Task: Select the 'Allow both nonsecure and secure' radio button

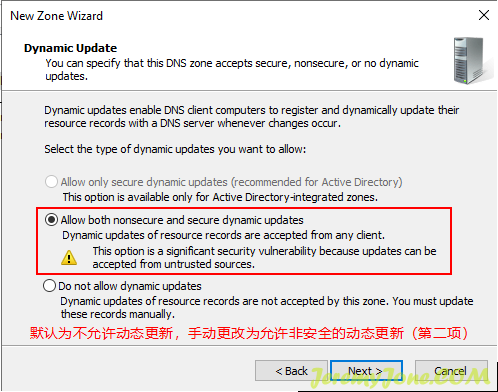Action: coord(51,220)
